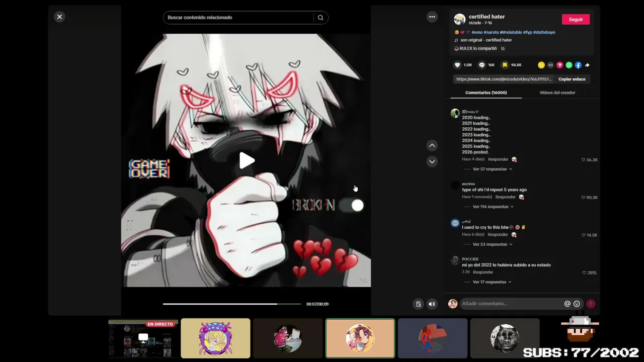Click the video URL link field

click(504, 79)
